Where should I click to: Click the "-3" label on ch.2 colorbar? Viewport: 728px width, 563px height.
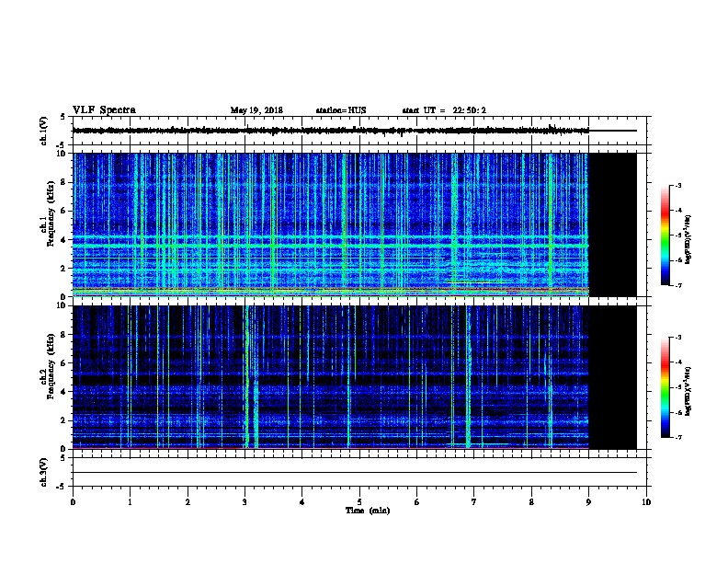point(677,338)
